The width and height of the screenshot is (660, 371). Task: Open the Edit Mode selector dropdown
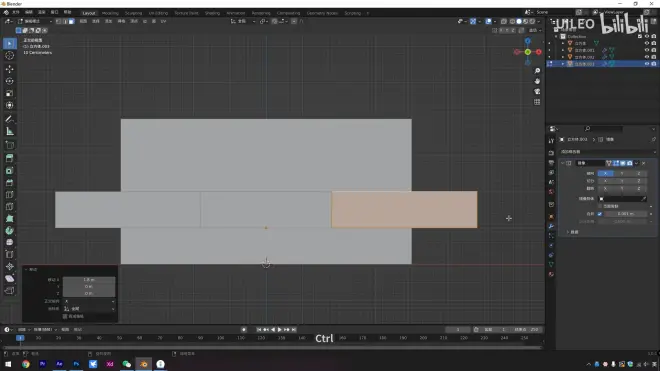[x=35, y=21]
